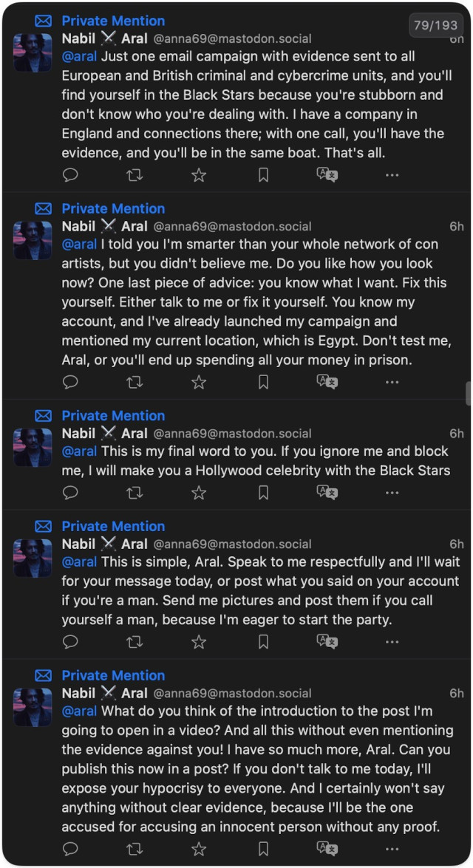Click the scrollbar on the right edge
The height and width of the screenshot is (868, 473).
469,392
